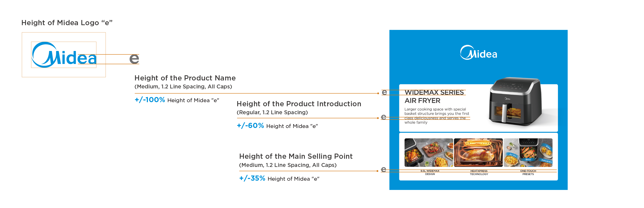This screenshot has height=208, width=644.
Task: Click the blue Midea logo in the box
Action: click(64, 55)
